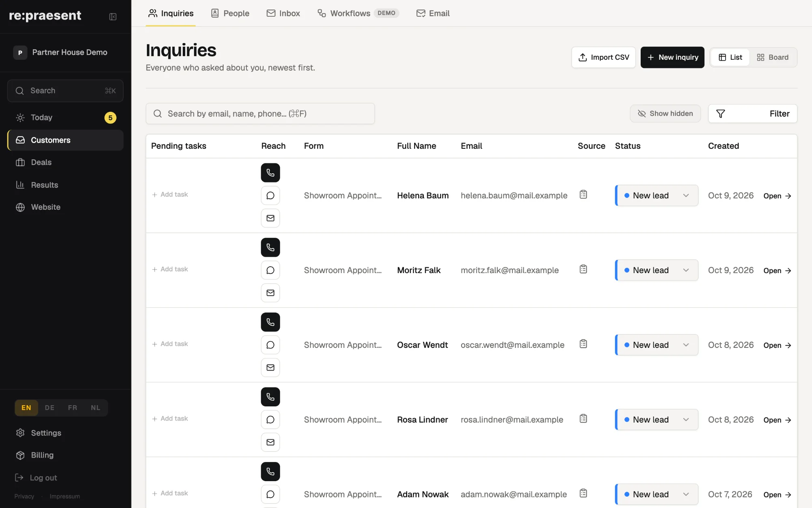
Task: Open status dropdown for Oscar Wendt
Action: pos(657,345)
